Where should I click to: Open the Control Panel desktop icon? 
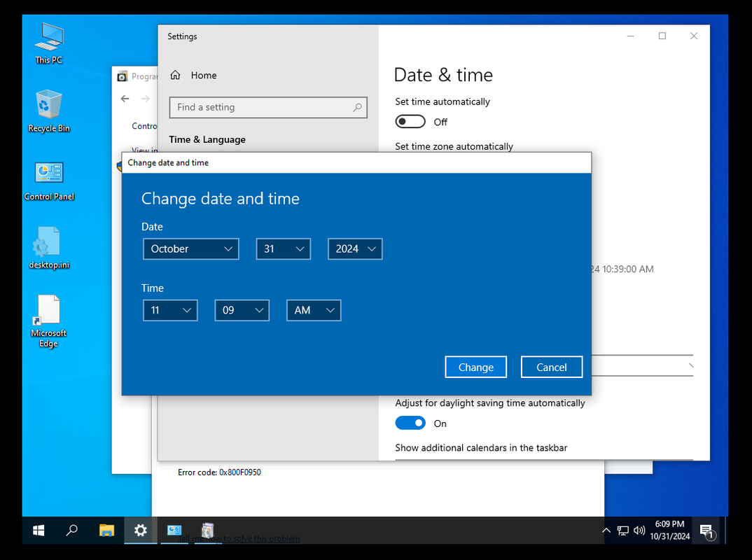[48, 181]
